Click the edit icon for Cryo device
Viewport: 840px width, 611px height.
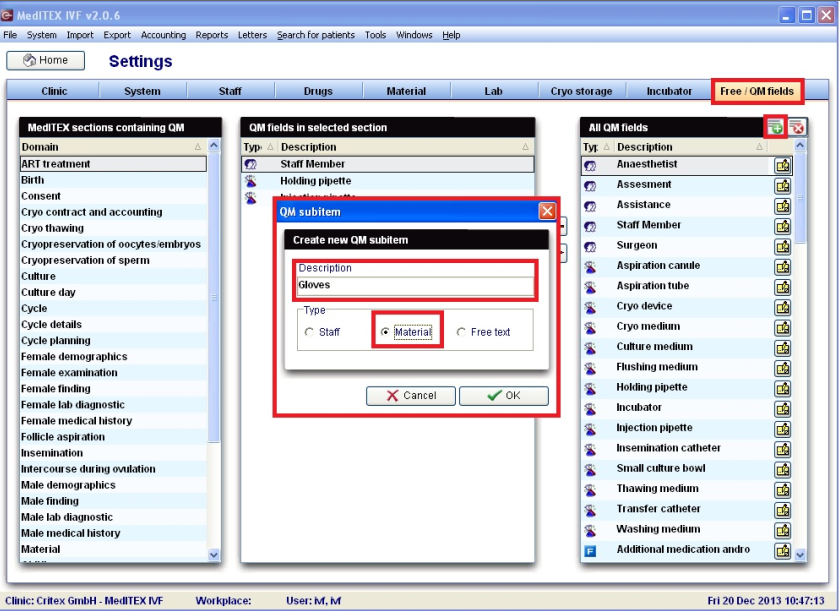tap(783, 308)
